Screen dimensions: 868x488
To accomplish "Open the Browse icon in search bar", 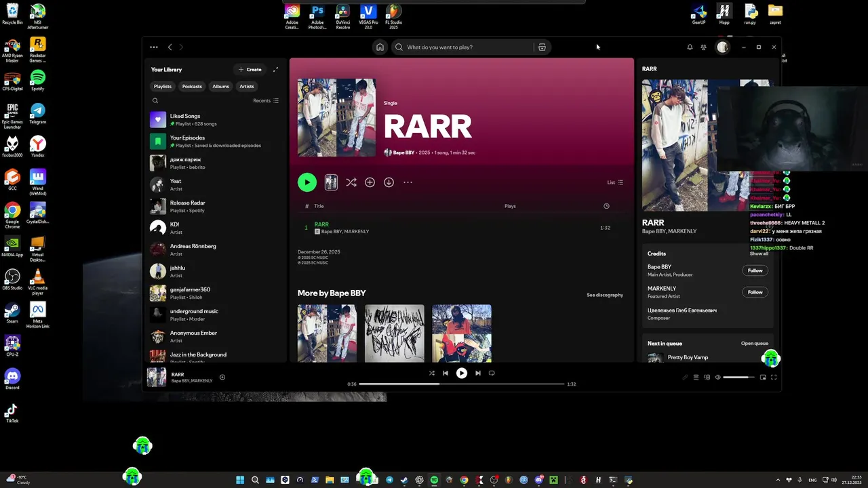I will coord(542,47).
